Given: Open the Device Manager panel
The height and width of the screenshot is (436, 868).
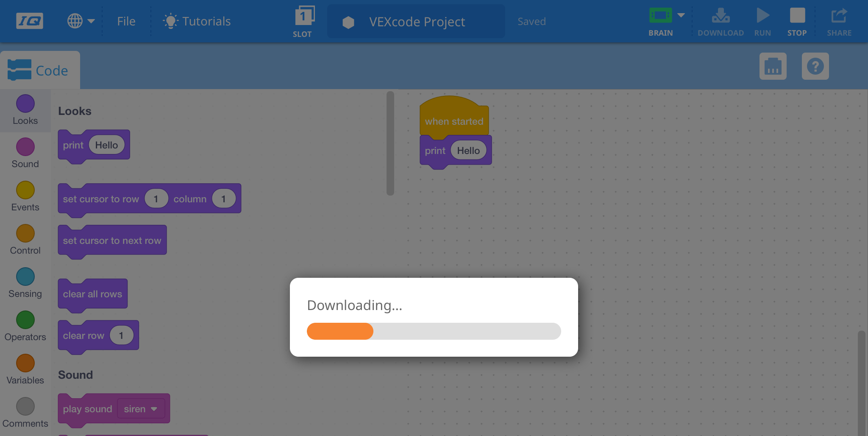Looking at the screenshot, I should pyautogui.click(x=773, y=66).
